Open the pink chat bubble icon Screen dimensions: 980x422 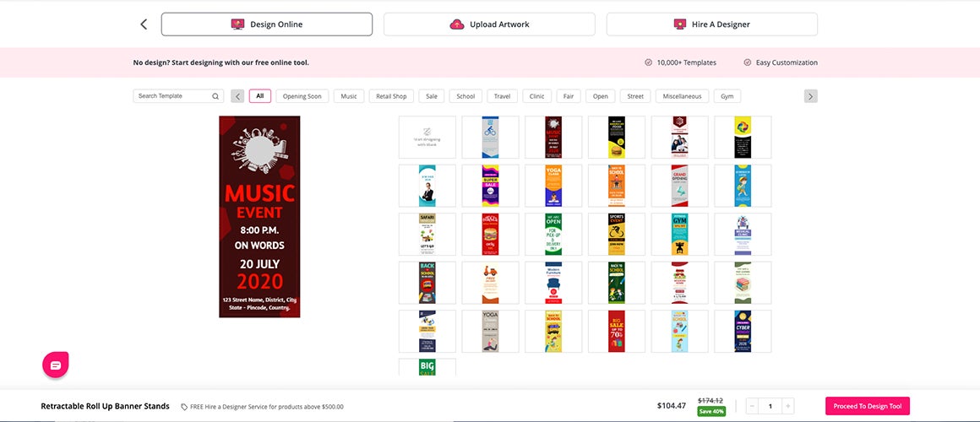tap(56, 365)
